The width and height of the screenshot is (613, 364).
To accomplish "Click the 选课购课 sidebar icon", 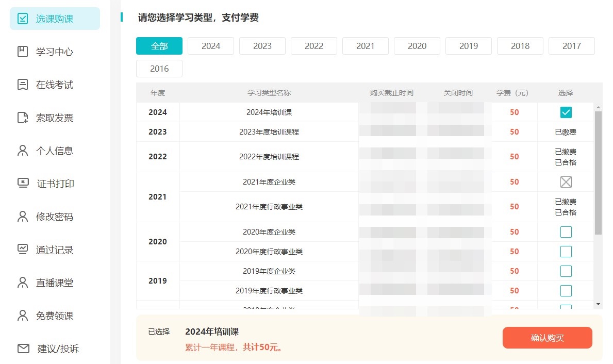I will coord(23,18).
